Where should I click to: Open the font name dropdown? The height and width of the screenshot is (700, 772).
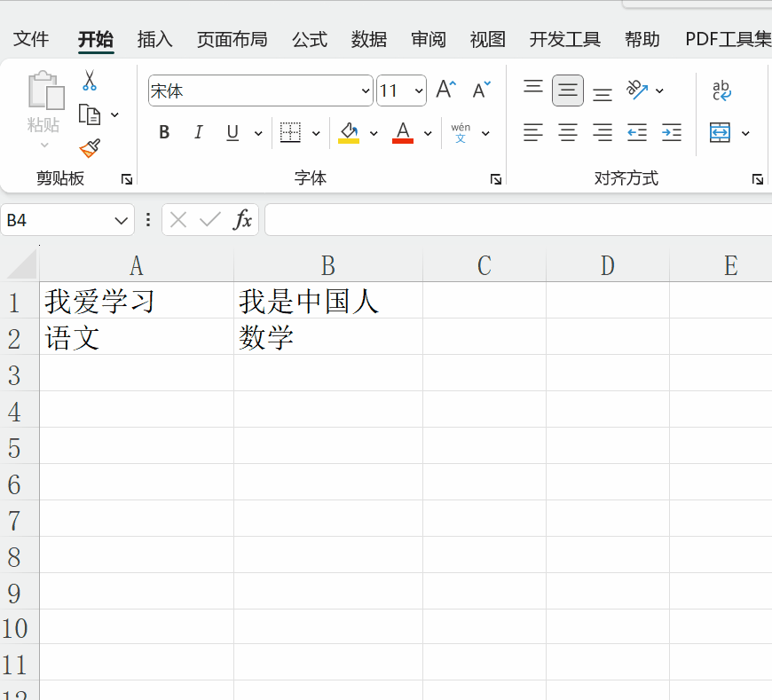click(x=366, y=90)
